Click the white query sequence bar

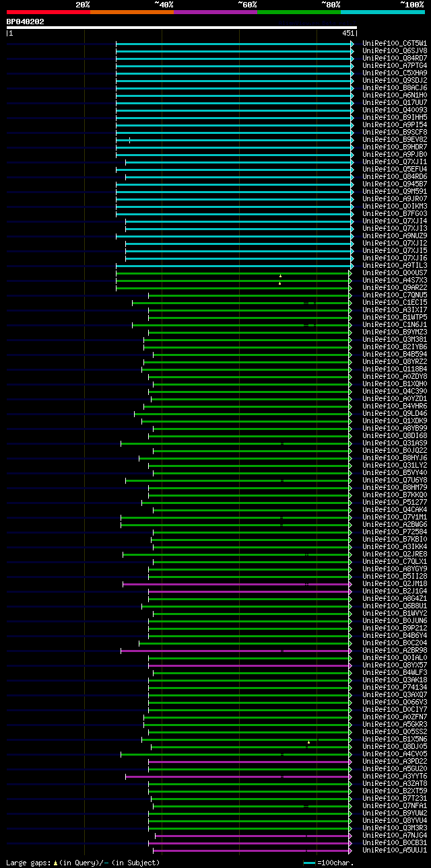pos(182,28)
